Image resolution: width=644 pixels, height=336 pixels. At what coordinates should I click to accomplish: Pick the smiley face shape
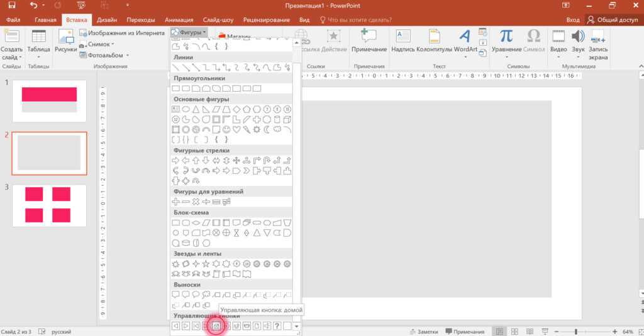(226, 130)
